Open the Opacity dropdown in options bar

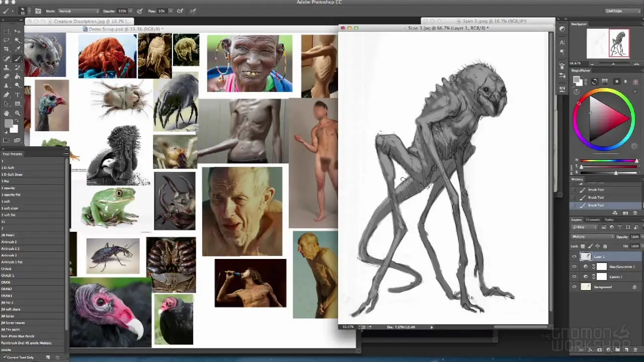pyautogui.click(x=130, y=11)
